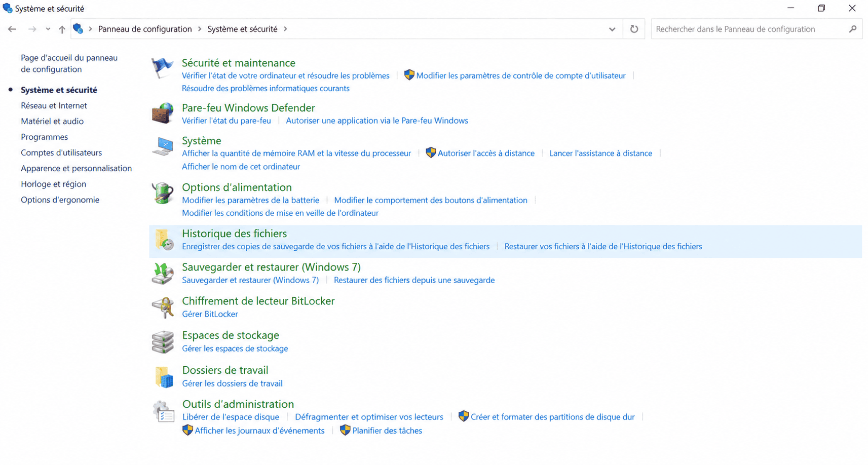Click the Sauvegarder et restaurer drive icon
868x465 pixels.
click(163, 274)
